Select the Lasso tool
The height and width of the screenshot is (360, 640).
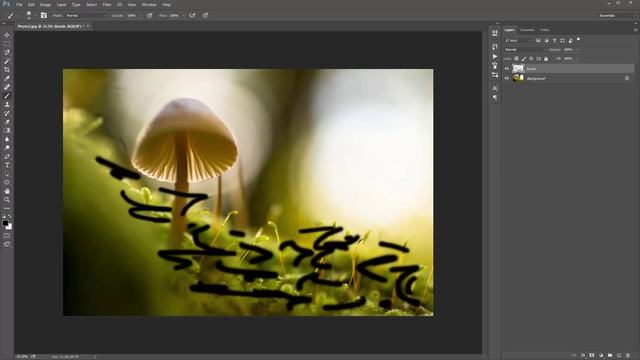tap(7, 53)
